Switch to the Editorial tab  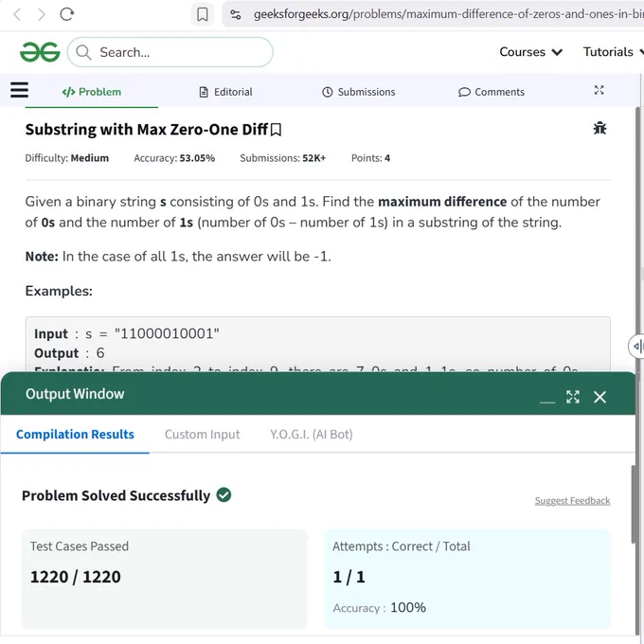click(225, 92)
